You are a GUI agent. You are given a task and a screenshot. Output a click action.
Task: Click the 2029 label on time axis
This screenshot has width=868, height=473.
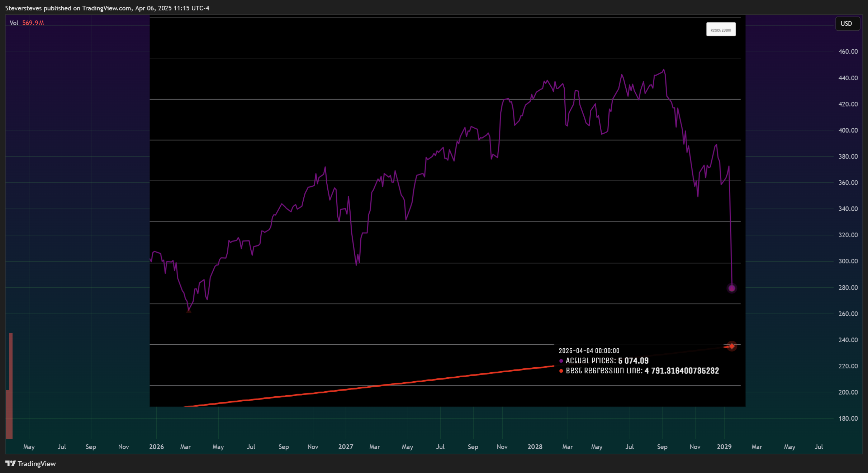(x=724, y=447)
